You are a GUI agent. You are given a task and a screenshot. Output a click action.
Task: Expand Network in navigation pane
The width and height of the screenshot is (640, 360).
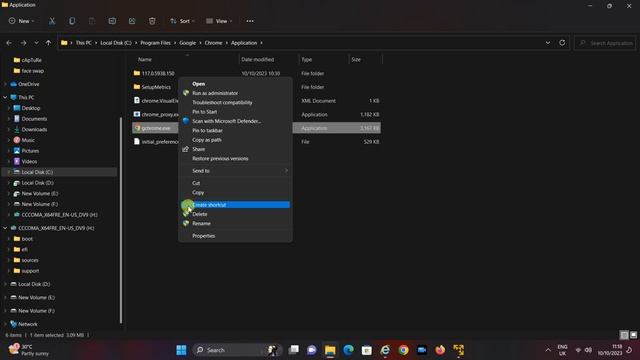click(x=5, y=324)
